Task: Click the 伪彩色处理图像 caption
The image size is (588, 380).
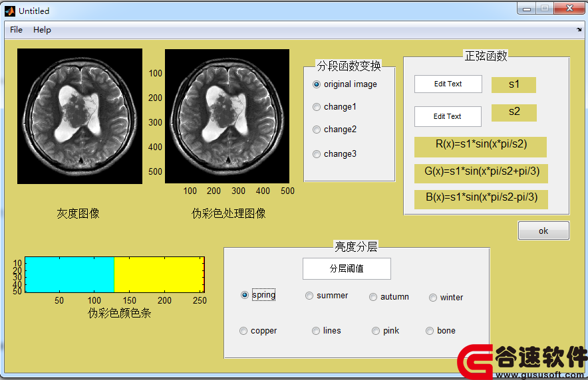Action: coord(228,213)
